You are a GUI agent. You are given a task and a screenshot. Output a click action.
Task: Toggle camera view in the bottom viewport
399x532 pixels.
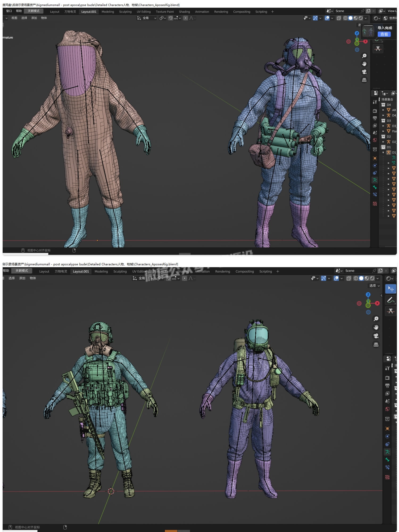click(376, 336)
